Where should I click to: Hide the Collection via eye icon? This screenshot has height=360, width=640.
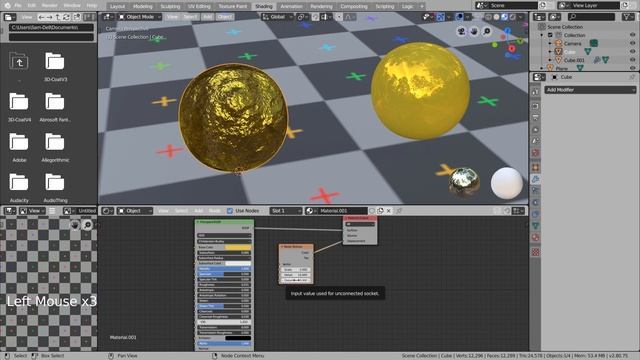coord(632,35)
